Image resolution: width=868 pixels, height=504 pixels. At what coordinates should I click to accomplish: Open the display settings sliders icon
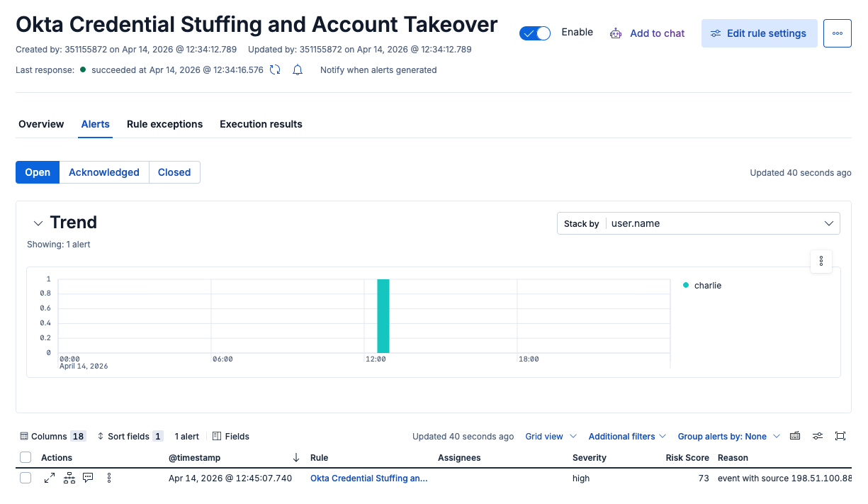point(818,436)
